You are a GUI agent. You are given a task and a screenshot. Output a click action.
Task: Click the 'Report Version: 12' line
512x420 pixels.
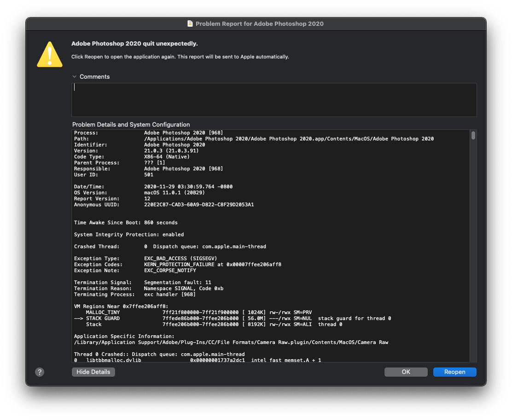click(x=112, y=198)
